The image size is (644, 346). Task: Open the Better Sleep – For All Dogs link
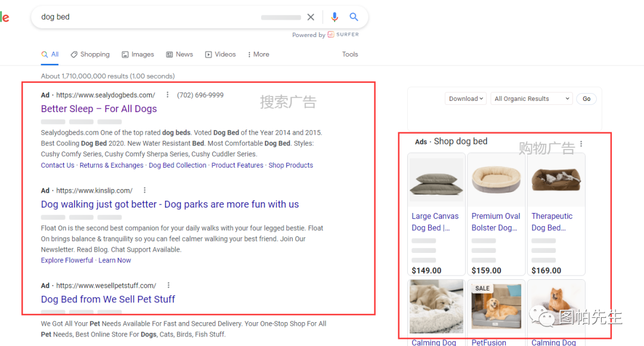point(99,109)
